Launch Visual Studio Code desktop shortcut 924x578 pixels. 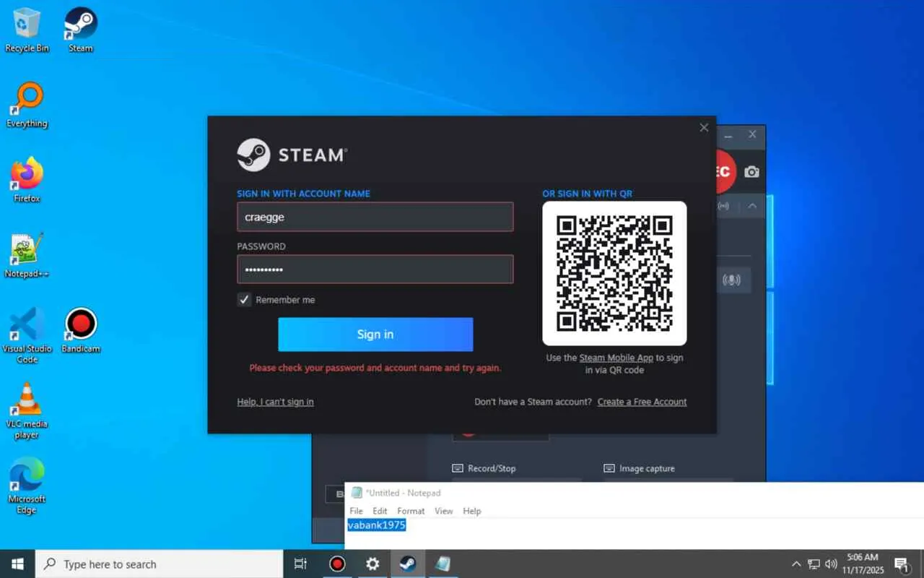pyautogui.click(x=27, y=335)
